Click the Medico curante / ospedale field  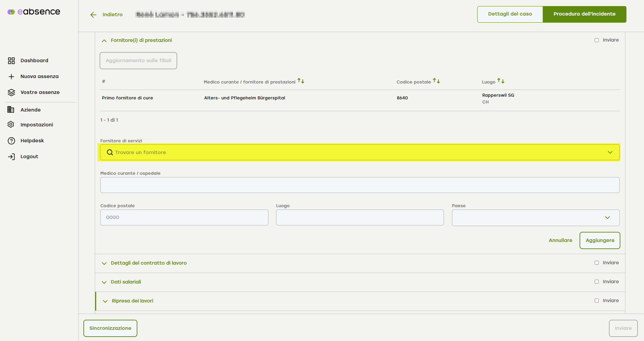click(359, 185)
